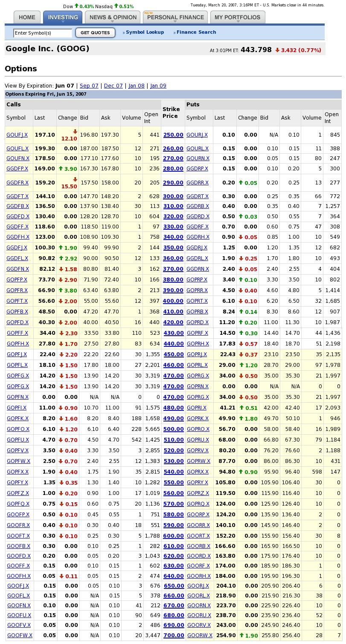Select the Nasdaq 0.51% percentage
This screenshot has height=644, width=346.
[126, 6]
